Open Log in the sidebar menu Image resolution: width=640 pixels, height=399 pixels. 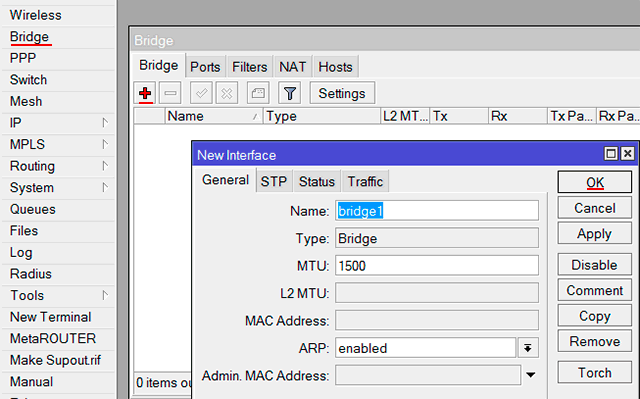(x=58, y=252)
